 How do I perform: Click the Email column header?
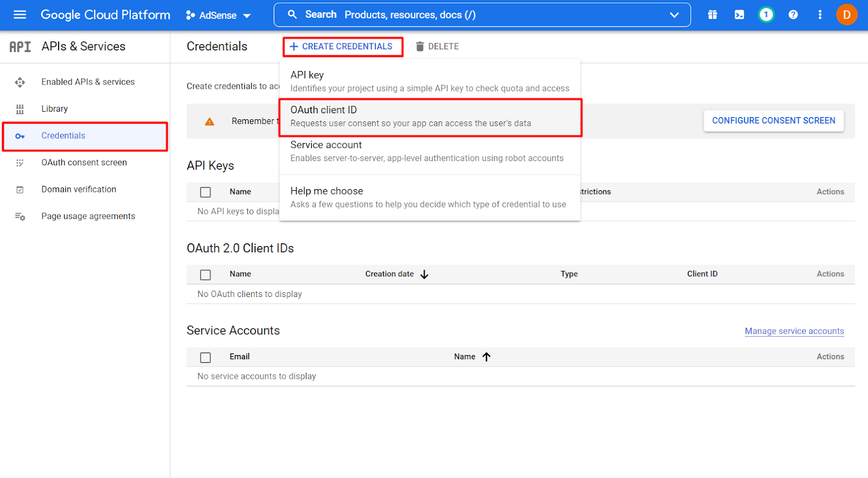tap(239, 357)
